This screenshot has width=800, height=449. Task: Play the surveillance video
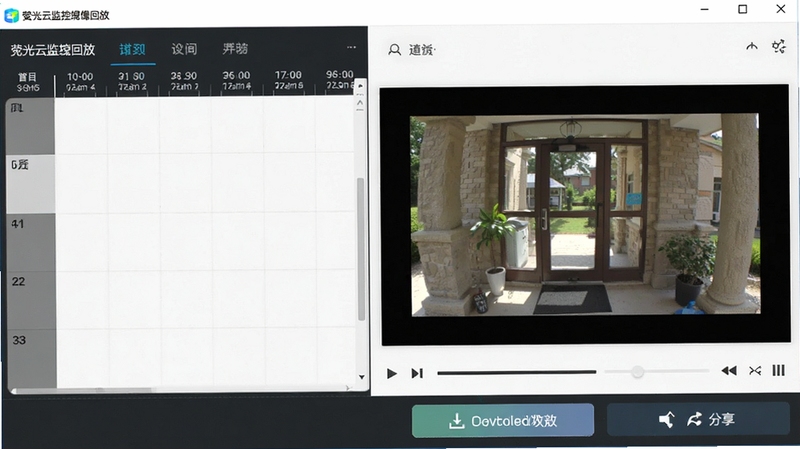coord(391,373)
